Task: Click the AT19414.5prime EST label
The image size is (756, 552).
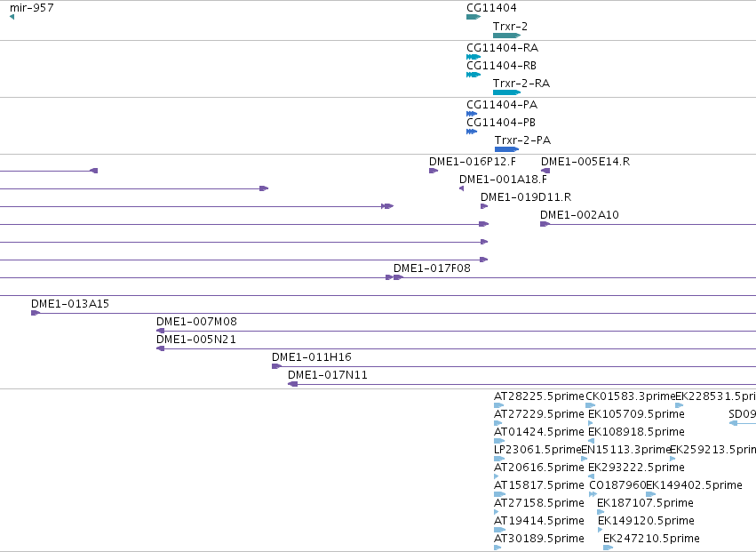Action: (x=539, y=522)
